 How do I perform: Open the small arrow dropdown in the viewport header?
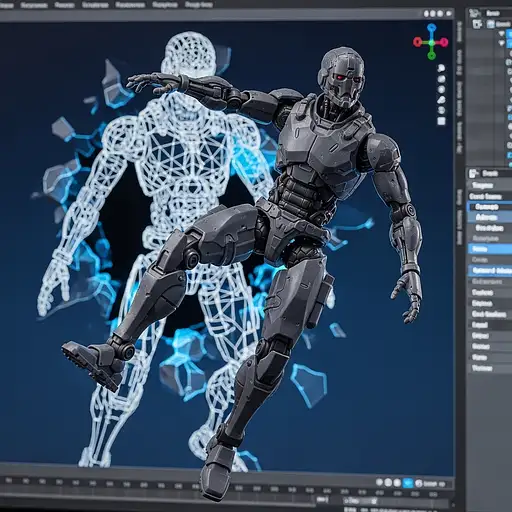coord(449,14)
